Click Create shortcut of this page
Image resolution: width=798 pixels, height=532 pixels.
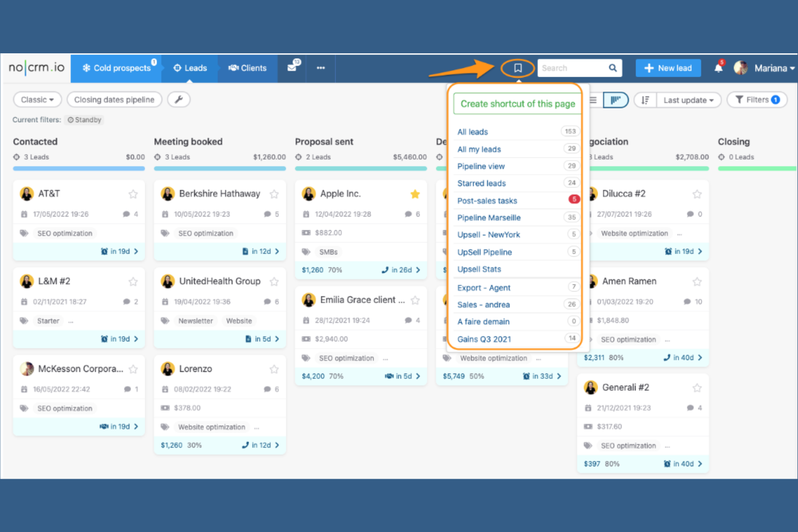tap(518, 103)
